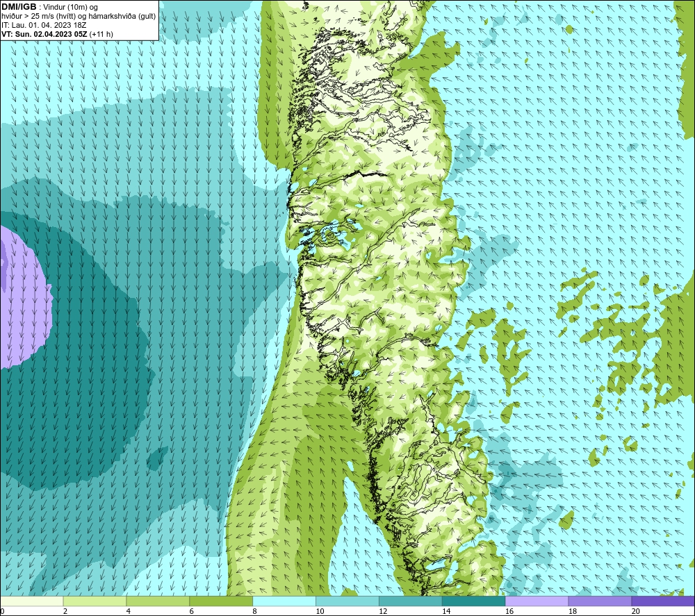Click the legend label '14'
This screenshot has width=695, height=616.
click(x=446, y=611)
